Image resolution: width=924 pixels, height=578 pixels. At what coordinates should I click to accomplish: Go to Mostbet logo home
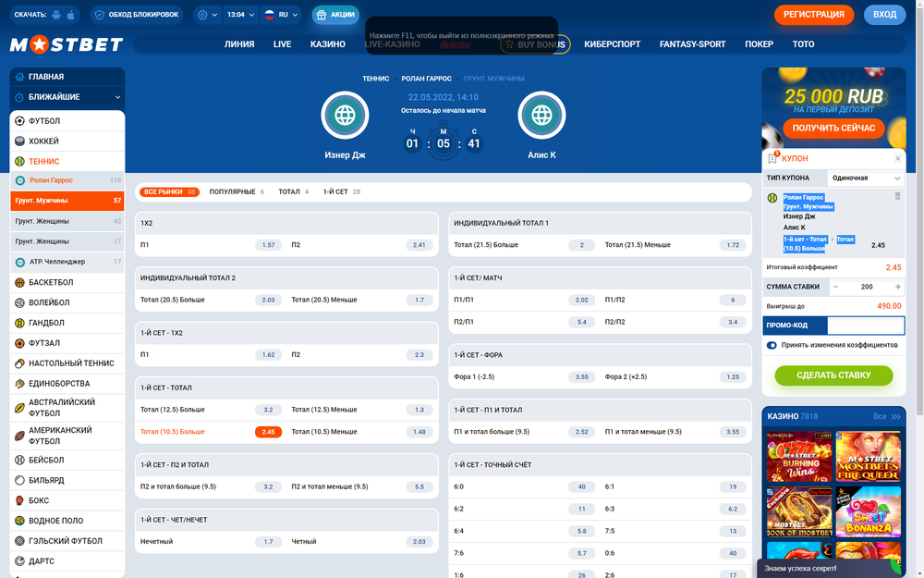click(x=67, y=44)
